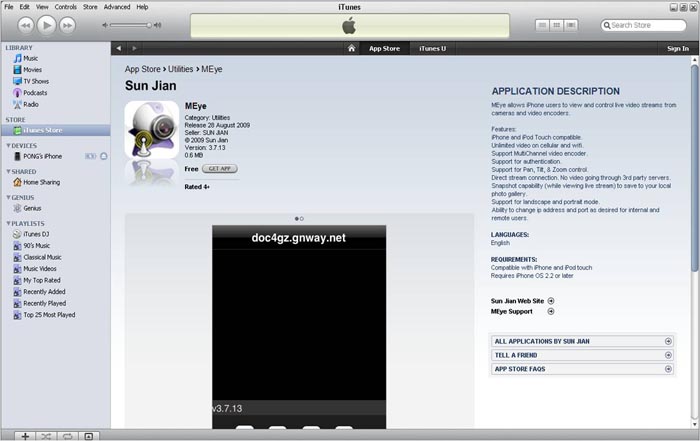Screen dimensions: 700x441
Task: Click Sign In
Action: (x=678, y=48)
